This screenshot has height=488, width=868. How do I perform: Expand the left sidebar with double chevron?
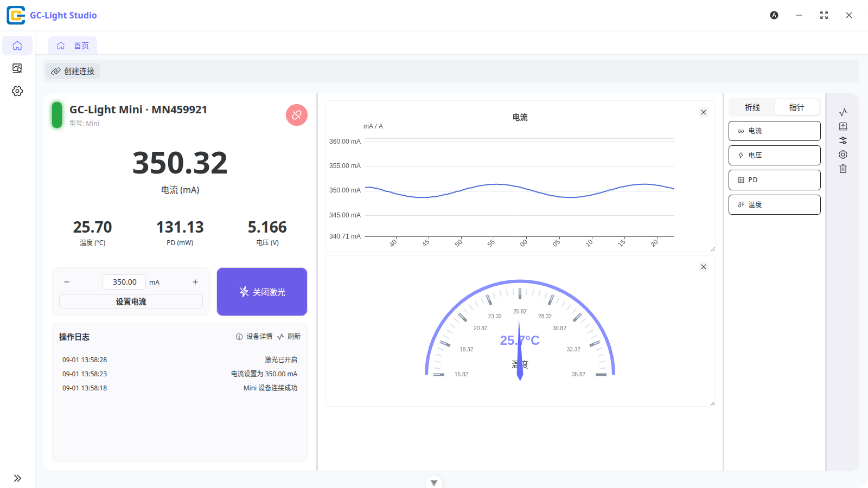(x=17, y=478)
